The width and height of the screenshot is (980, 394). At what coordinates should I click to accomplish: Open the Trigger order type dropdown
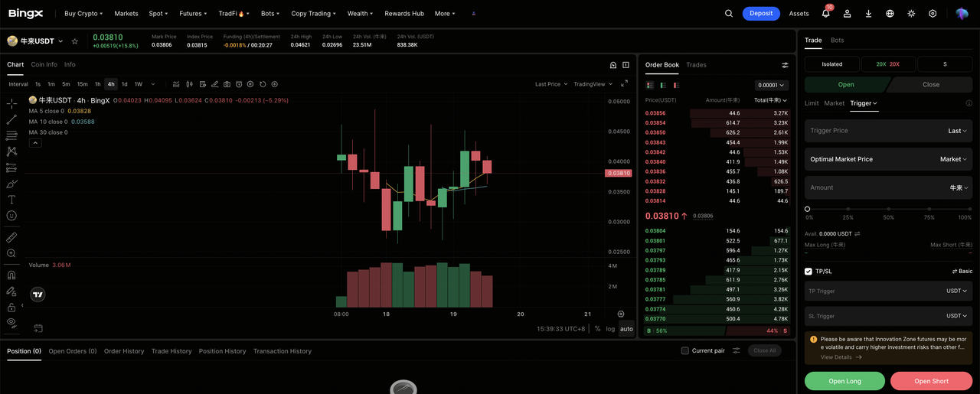(864, 103)
